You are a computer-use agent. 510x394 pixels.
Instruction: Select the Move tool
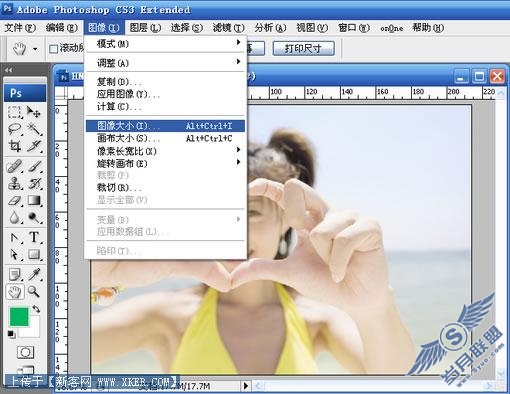[x=34, y=112]
